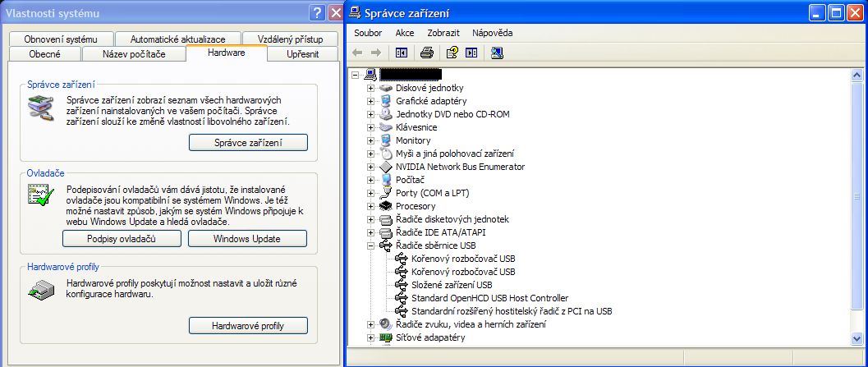Select the Složené zařízení USB device
The width and height of the screenshot is (868, 367).
452,285
